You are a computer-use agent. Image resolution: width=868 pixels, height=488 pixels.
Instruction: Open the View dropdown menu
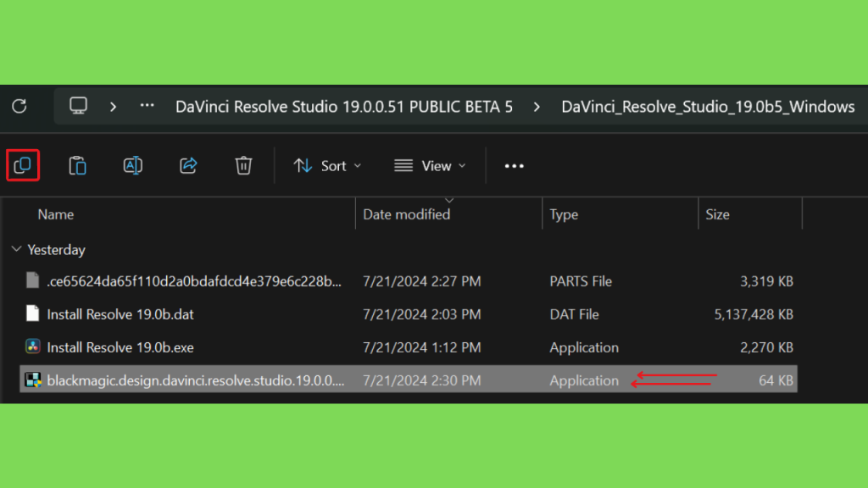tap(430, 165)
